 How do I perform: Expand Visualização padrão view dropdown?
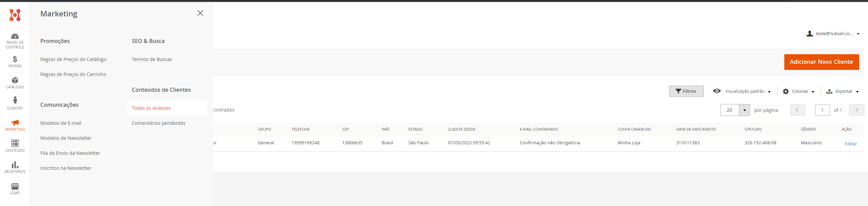[742, 91]
